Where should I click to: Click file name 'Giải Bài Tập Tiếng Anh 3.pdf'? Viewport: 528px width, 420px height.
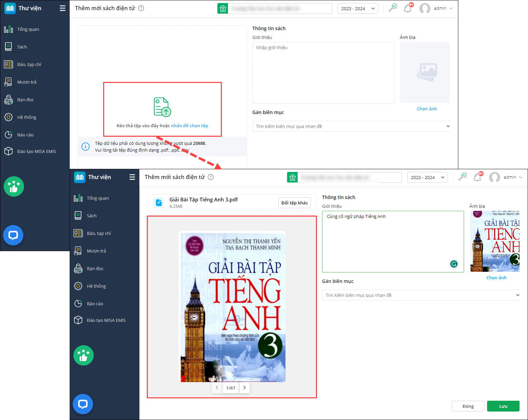[x=204, y=200]
